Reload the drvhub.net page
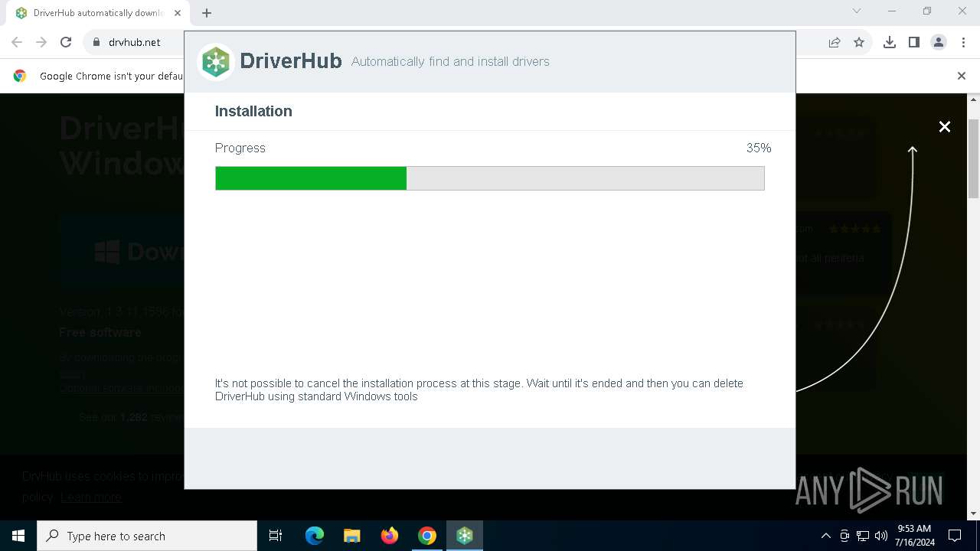 tap(66, 42)
